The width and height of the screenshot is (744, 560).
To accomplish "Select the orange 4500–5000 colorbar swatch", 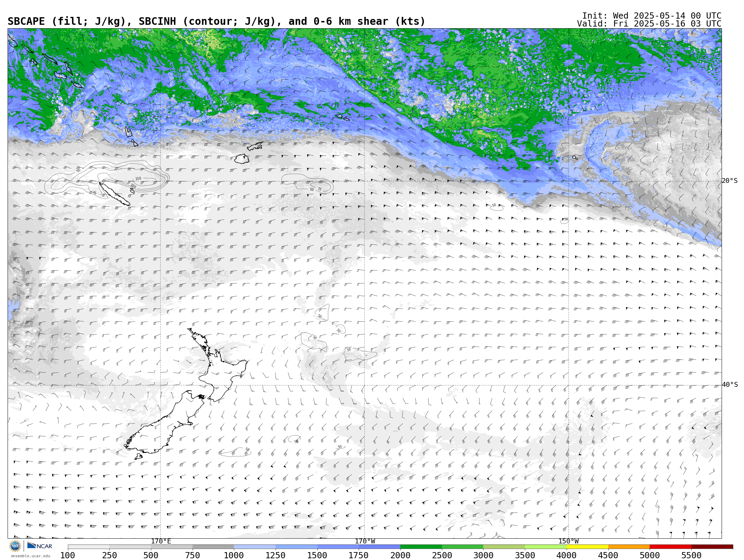I will (x=629, y=547).
